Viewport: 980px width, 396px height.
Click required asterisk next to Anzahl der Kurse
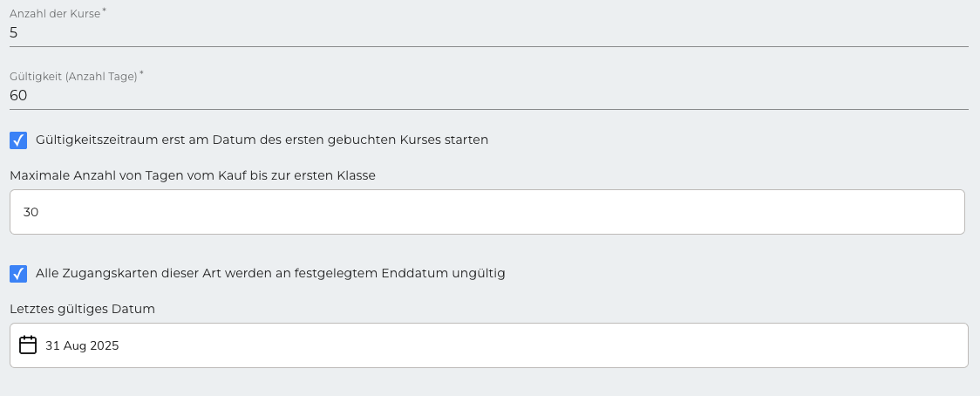point(105,10)
